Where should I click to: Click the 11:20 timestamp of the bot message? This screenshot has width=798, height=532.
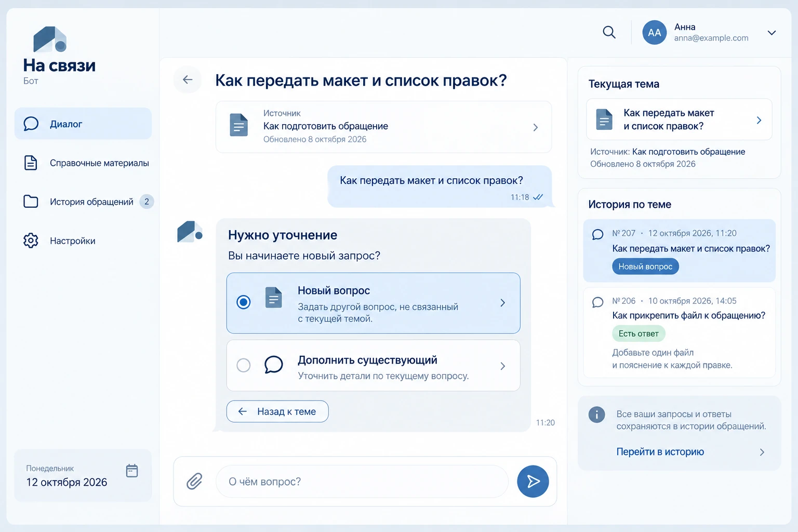(545, 423)
